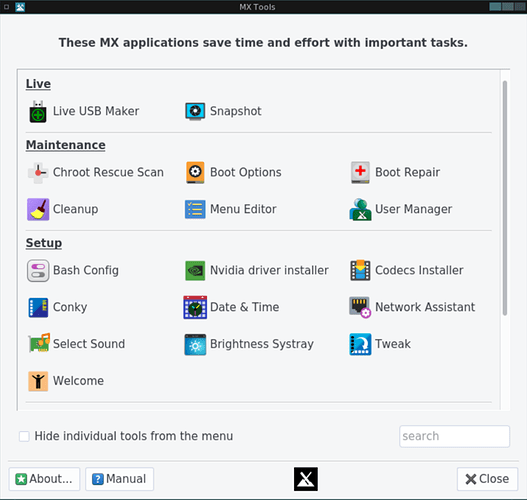This screenshot has width=527, height=500.
Task: Open the Codecs Installer icon
Action: [x=360, y=270]
